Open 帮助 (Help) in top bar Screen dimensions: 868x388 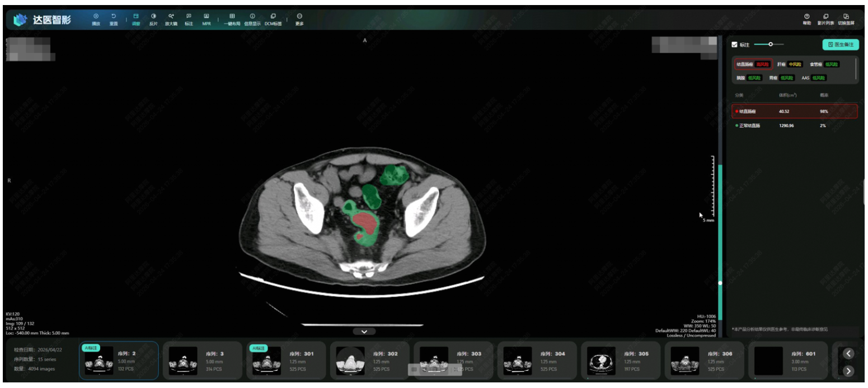(x=806, y=19)
